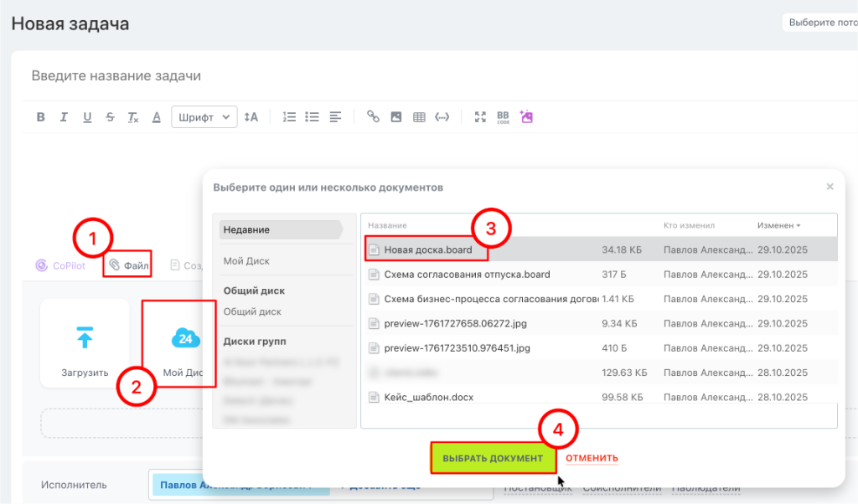Sort files by Изменен column
Image resolution: width=858 pixels, height=504 pixels.
point(778,225)
